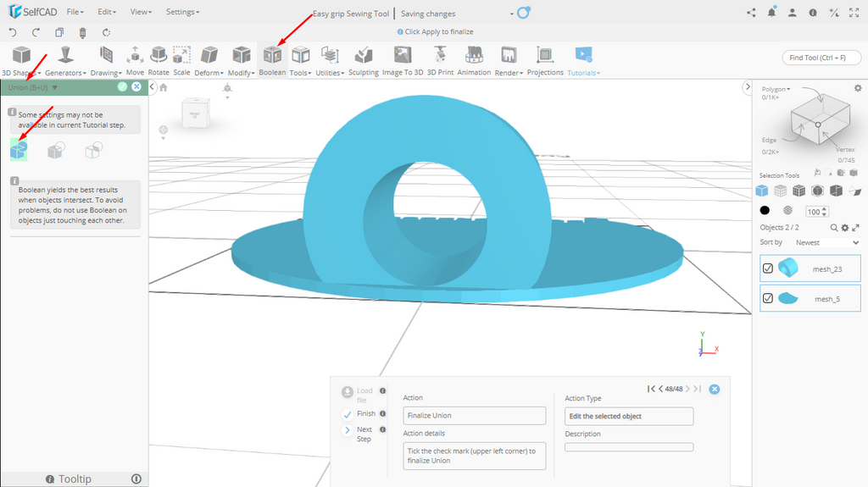The image size is (868, 487).
Task: Expand the Modify dropdown
Action: [x=242, y=61]
